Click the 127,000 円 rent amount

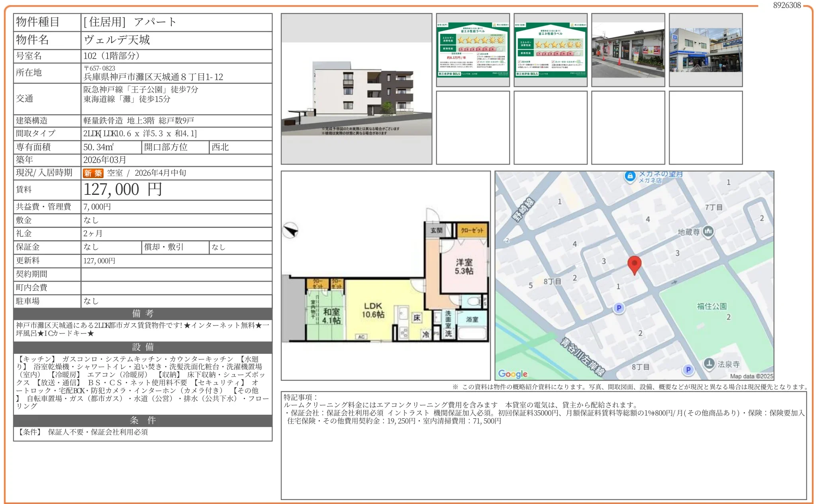[123, 190]
